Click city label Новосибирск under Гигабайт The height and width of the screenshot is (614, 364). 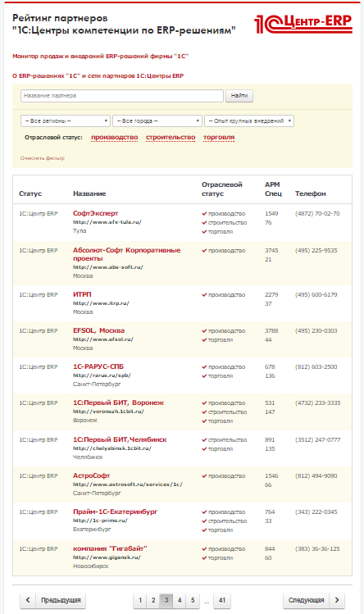90,566
